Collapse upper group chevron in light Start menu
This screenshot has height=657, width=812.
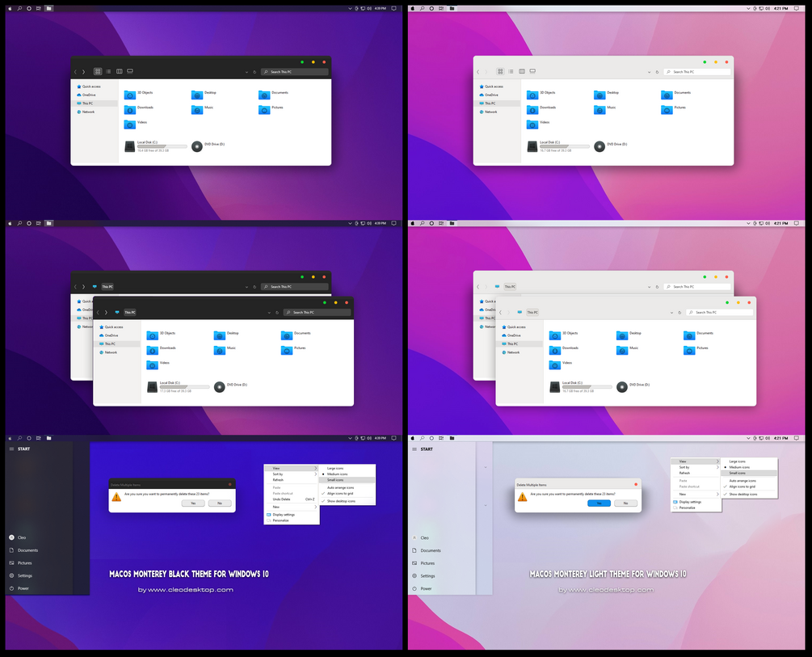click(x=486, y=467)
